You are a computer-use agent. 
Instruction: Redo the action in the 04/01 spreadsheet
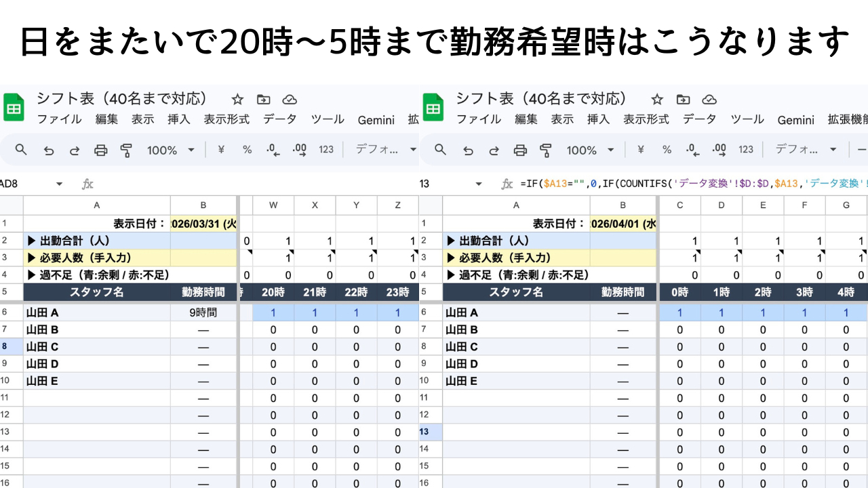[x=494, y=150]
